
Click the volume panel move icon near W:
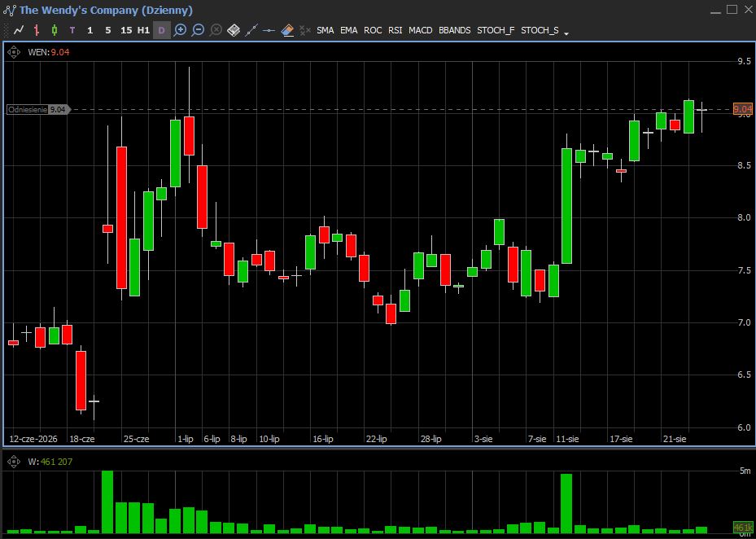click(x=14, y=462)
